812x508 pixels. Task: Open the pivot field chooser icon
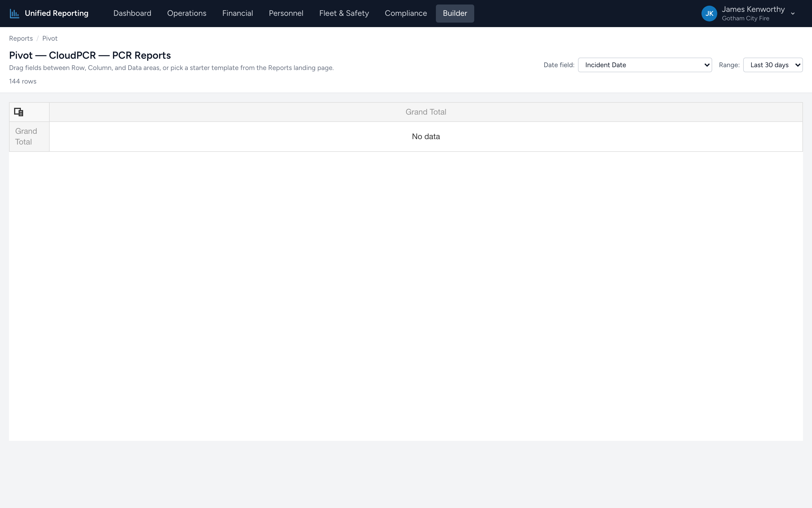19,112
